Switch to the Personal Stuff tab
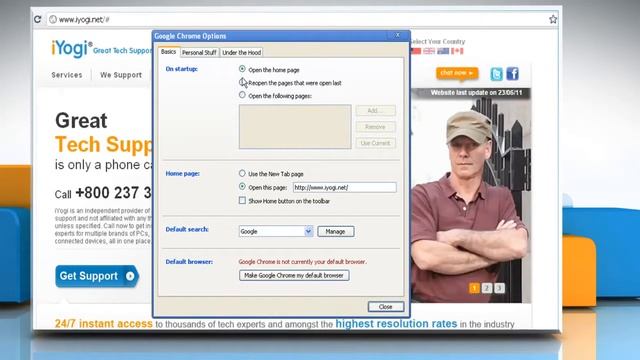The height and width of the screenshot is (360, 640). [x=199, y=53]
